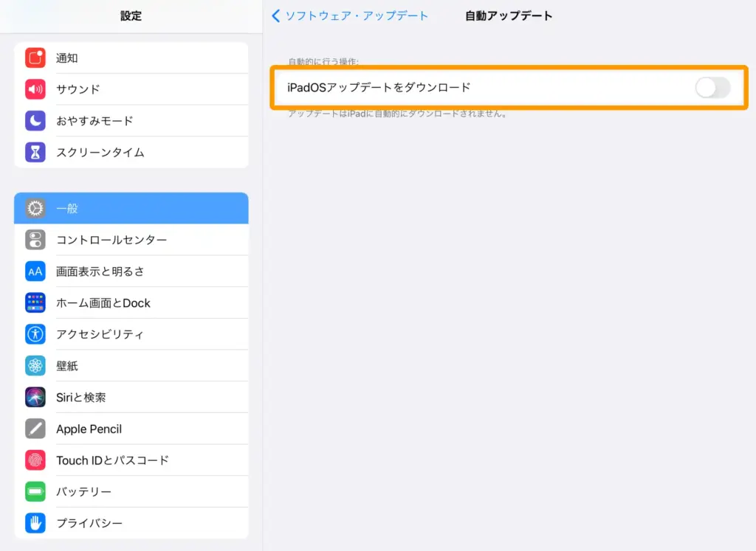Click the back chevron next to ソフトウェア・アップデート
756x551 pixels.
click(x=278, y=15)
